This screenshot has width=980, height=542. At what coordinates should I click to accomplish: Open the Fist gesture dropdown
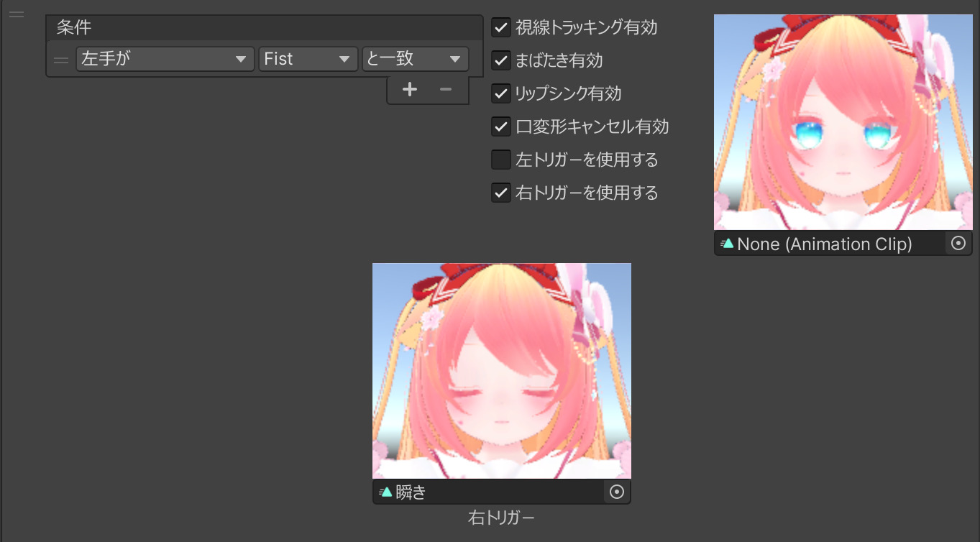[x=308, y=59]
